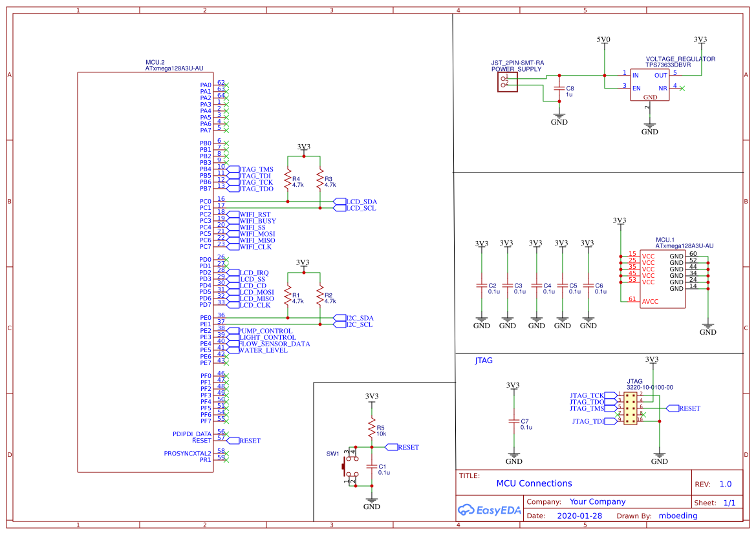The image size is (756, 535).
Task: Click the "AVCC" pin label on MCU.1
Action: click(650, 302)
